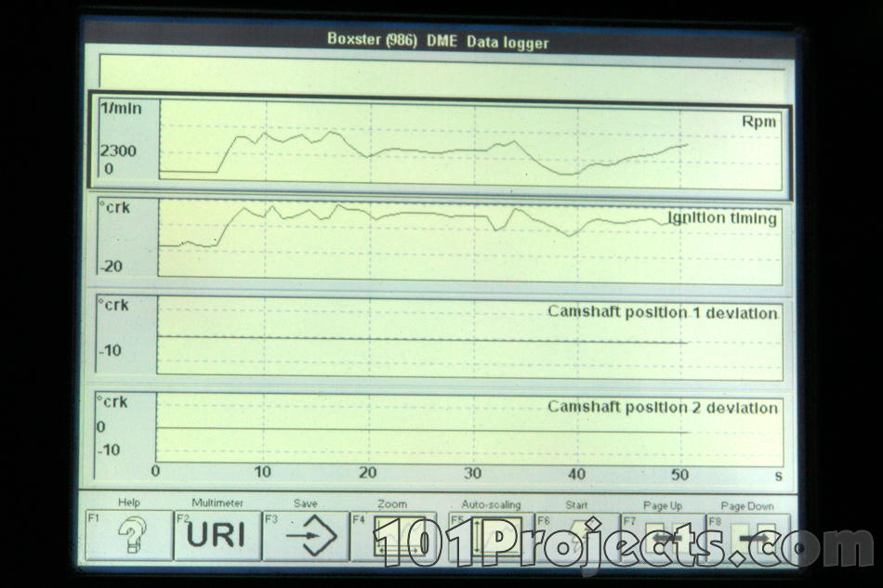Screen dimensions: 883x588
Task: Click the Rpm trace label
Action: tap(758, 122)
